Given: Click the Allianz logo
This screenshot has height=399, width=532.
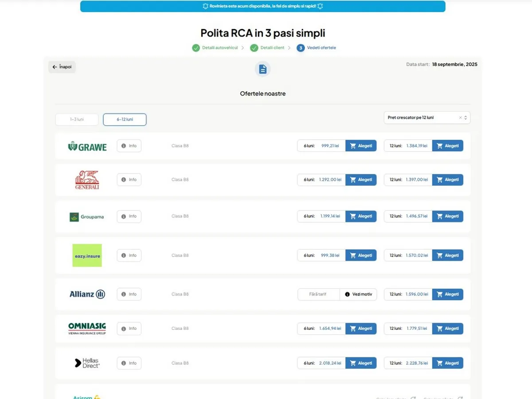Looking at the screenshot, I should [x=87, y=294].
